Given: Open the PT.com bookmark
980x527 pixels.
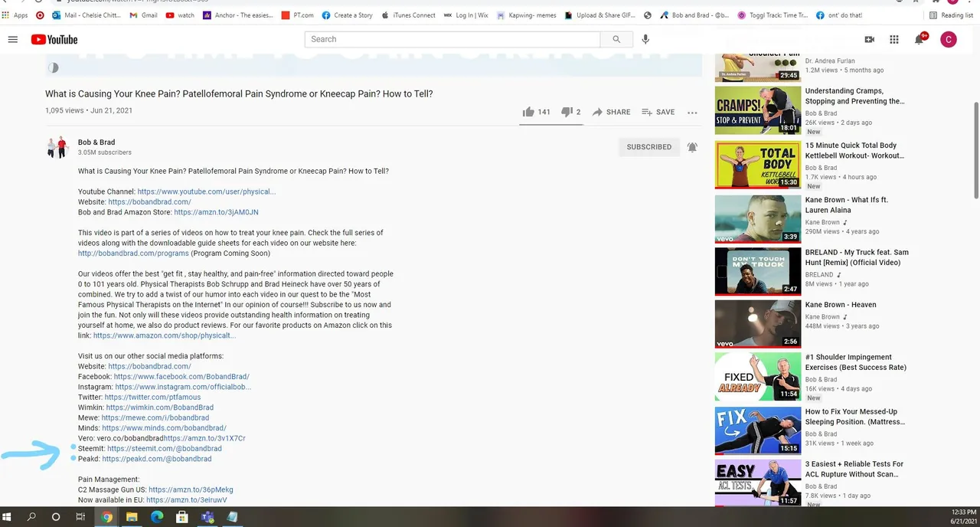Looking at the screenshot, I should point(297,15).
